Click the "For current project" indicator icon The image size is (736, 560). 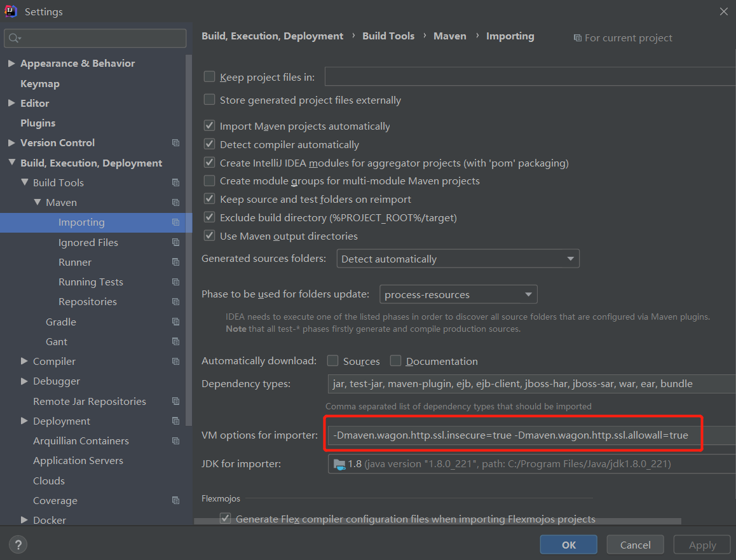578,38
